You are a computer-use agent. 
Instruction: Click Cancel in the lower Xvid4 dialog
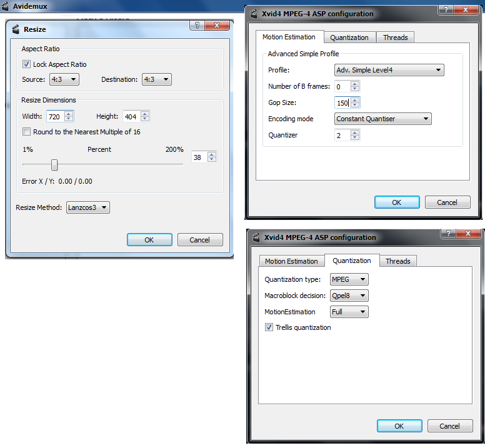pos(450,426)
